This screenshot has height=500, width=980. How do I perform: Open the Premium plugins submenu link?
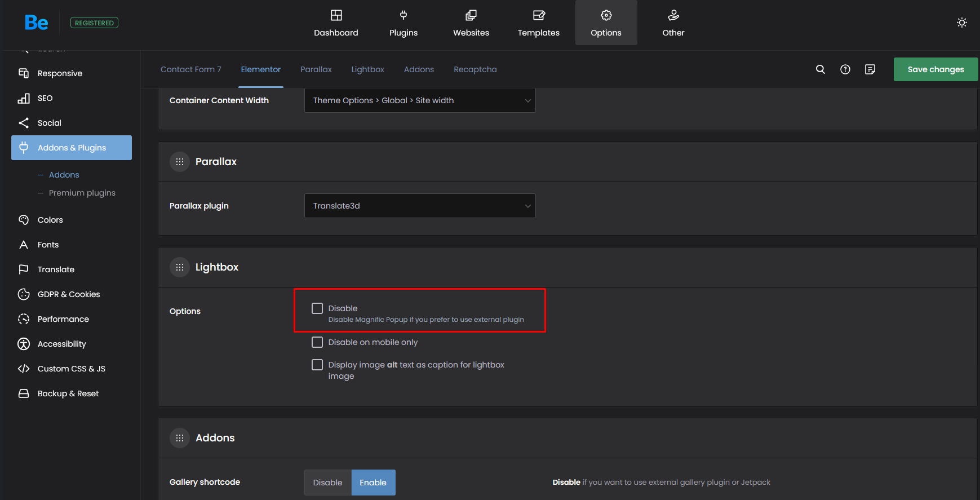point(82,193)
